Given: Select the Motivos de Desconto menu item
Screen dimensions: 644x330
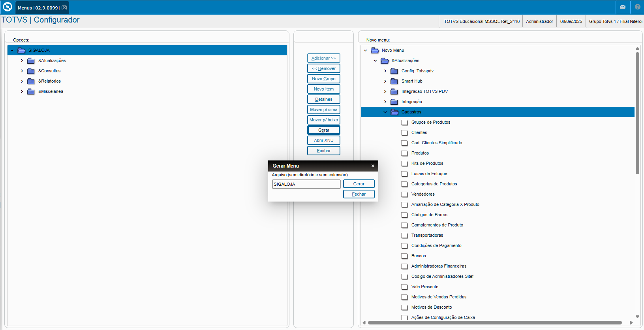Looking at the screenshot, I should coord(432,307).
